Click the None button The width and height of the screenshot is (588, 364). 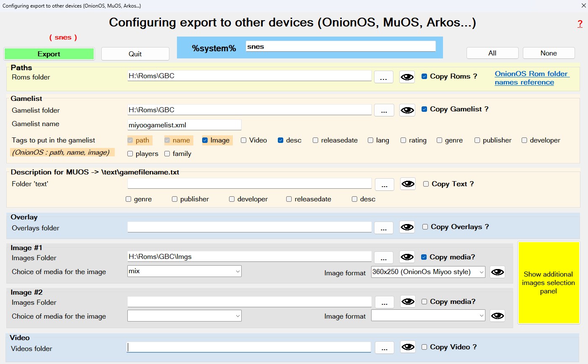[548, 53]
